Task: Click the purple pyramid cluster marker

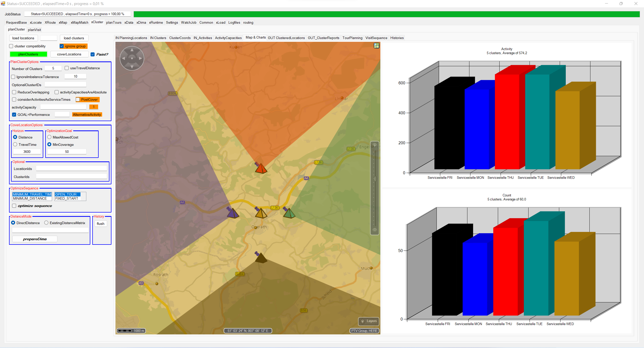Action: (233, 213)
